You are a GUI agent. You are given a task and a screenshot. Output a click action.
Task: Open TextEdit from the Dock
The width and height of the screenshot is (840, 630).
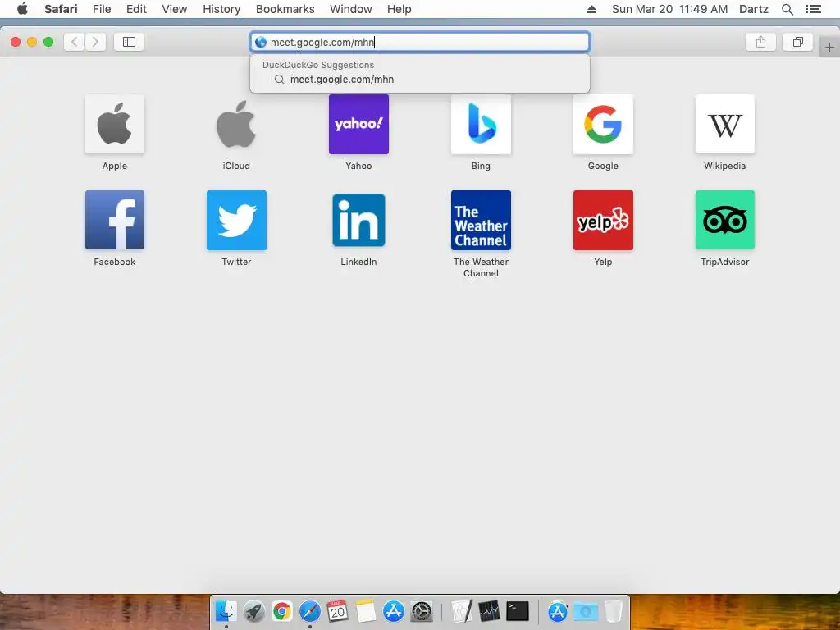tap(461, 611)
